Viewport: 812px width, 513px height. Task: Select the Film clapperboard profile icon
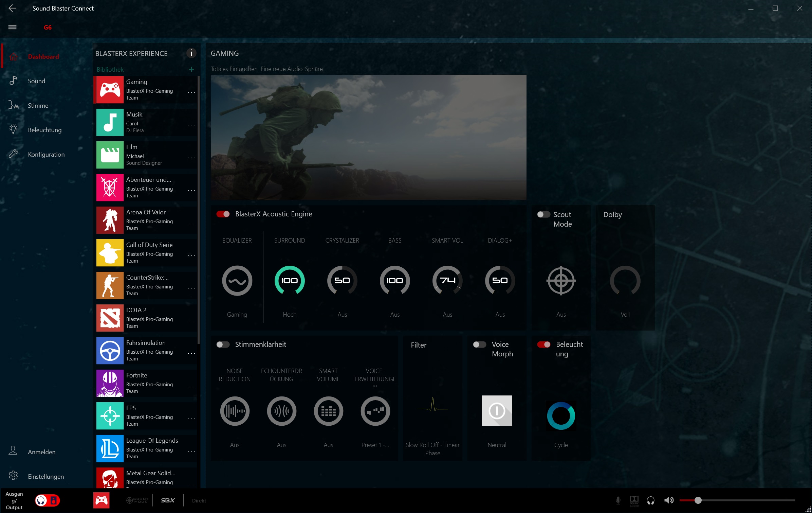click(110, 155)
